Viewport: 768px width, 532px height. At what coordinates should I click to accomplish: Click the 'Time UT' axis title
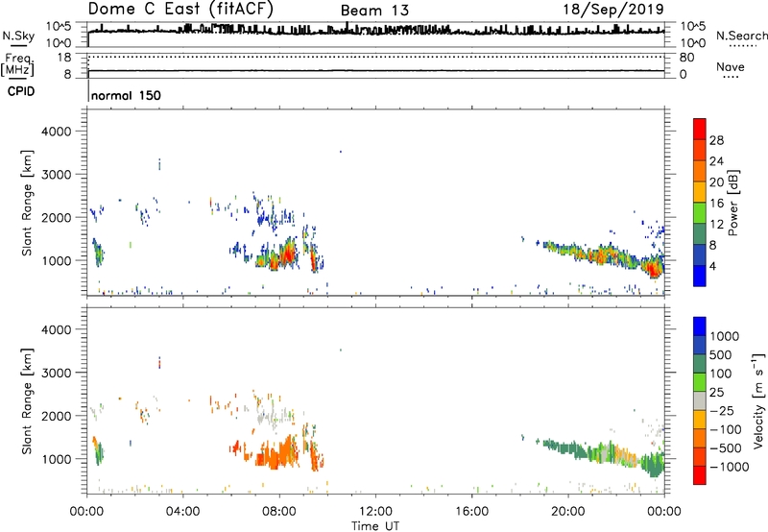[x=375, y=526]
